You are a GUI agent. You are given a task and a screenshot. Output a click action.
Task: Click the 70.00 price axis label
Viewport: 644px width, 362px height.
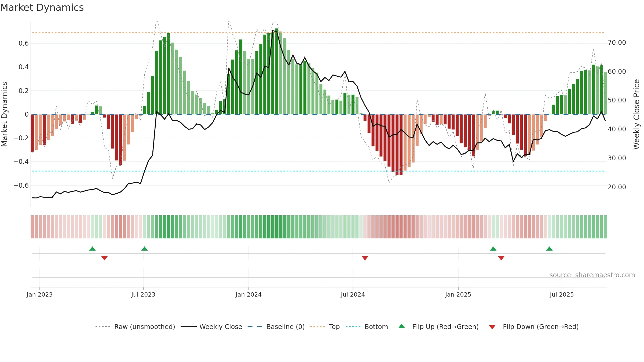pyautogui.click(x=617, y=42)
